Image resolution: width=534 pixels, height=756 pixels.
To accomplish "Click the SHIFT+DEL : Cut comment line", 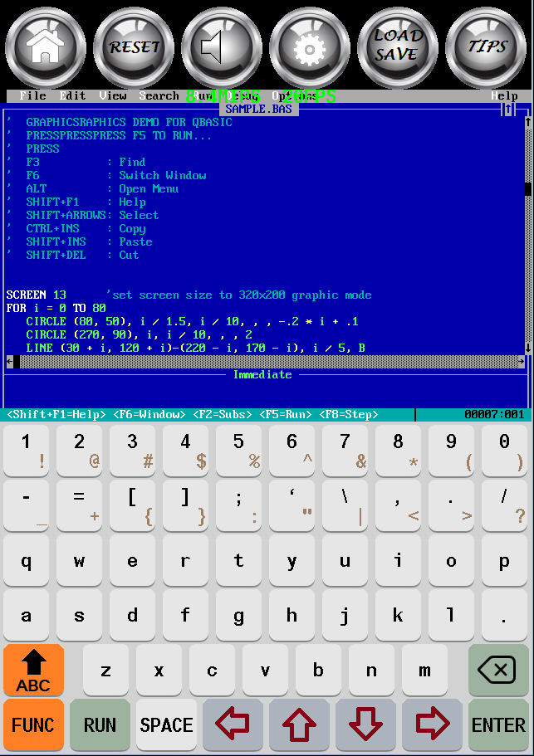I will coord(73,255).
